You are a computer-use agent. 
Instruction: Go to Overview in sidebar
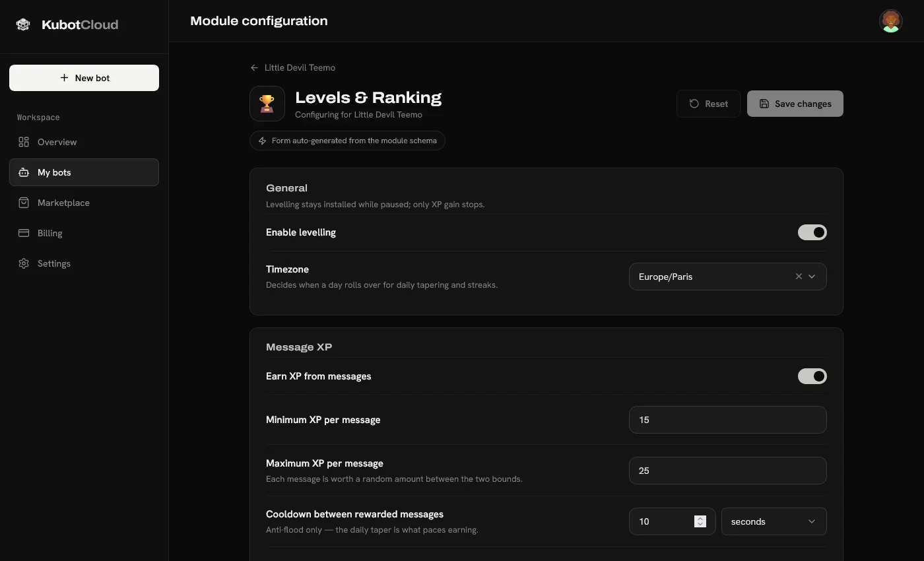tap(84, 142)
